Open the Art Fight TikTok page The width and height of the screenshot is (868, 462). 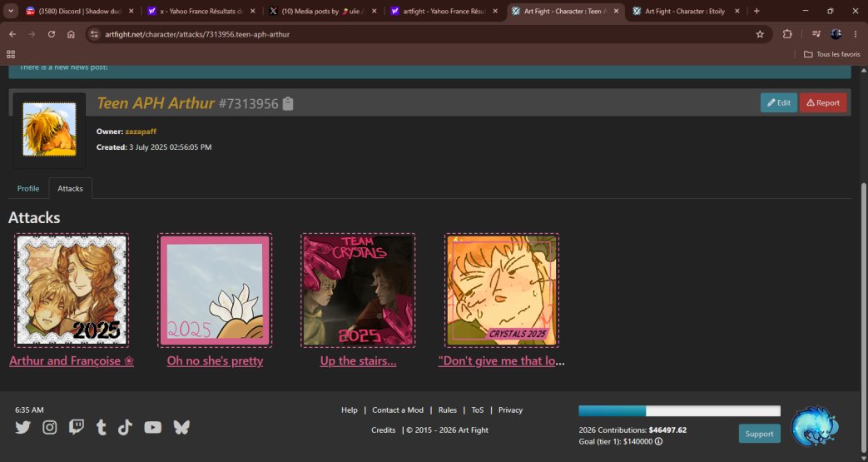click(x=125, y=427)
